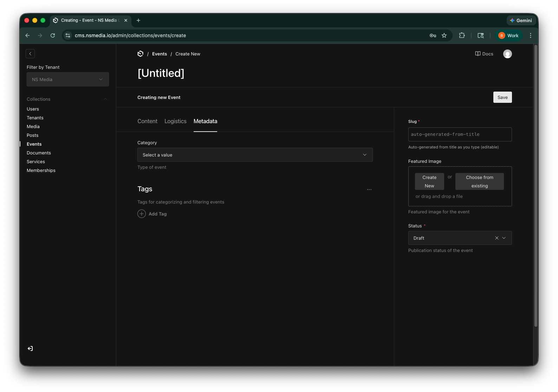Bookmark this page with the star icon
This screenshot has height=392, width=558.
pyautogui.click(x=444, y=35)
